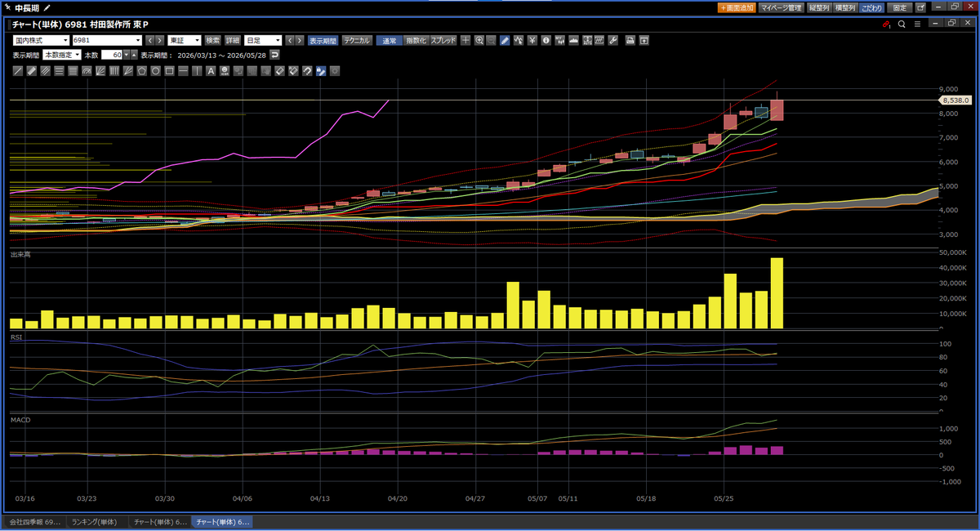Toggle the 固定 layout button
Screen dimensions: 980x531
(899, 7)
